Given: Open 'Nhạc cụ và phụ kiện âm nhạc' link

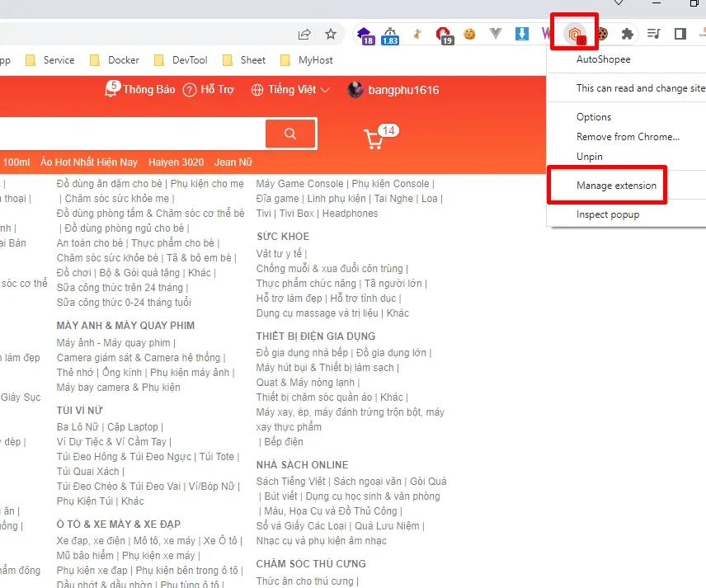Looking at the screenshot, I should 321,541.
